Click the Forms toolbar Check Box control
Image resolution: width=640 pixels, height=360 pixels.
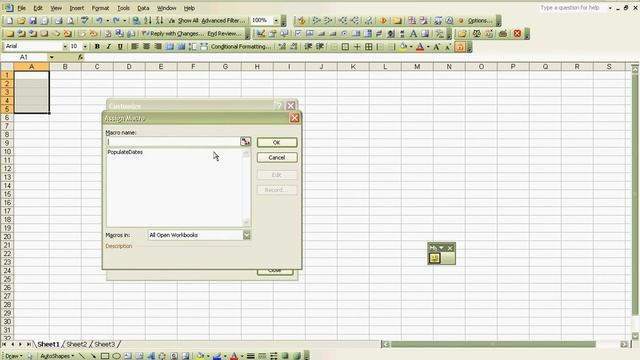click(298, 33)
